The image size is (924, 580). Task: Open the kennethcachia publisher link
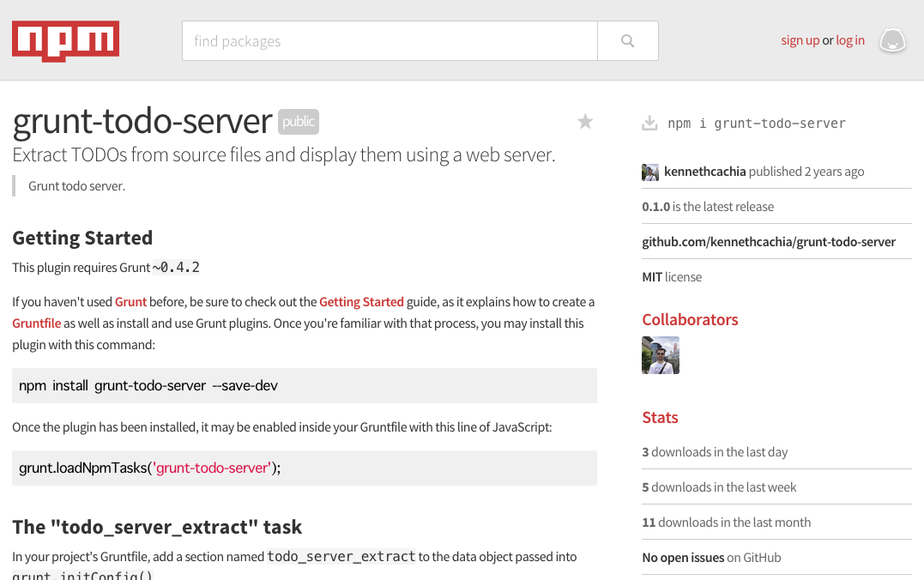click(704, 172)
